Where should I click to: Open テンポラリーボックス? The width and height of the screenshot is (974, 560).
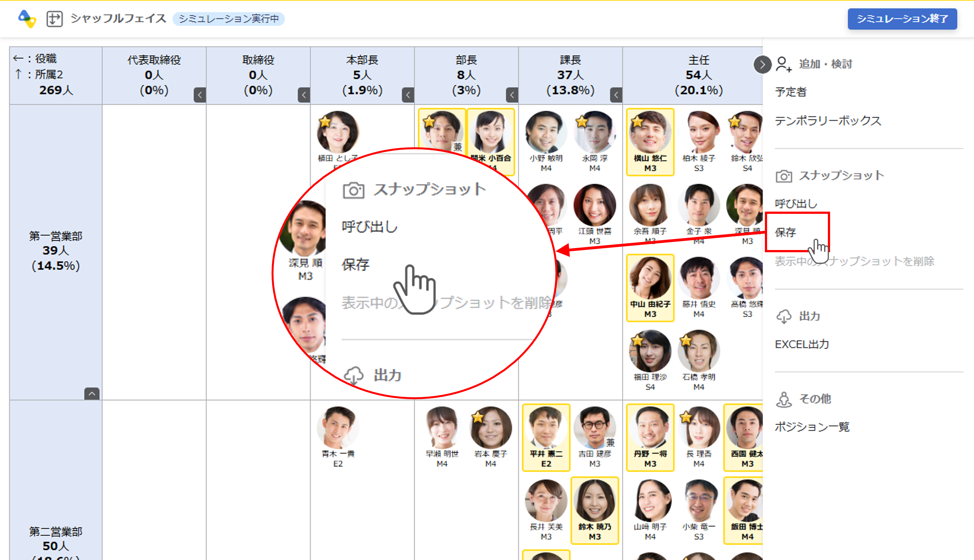pyautogui.click(x=828, y=121)
